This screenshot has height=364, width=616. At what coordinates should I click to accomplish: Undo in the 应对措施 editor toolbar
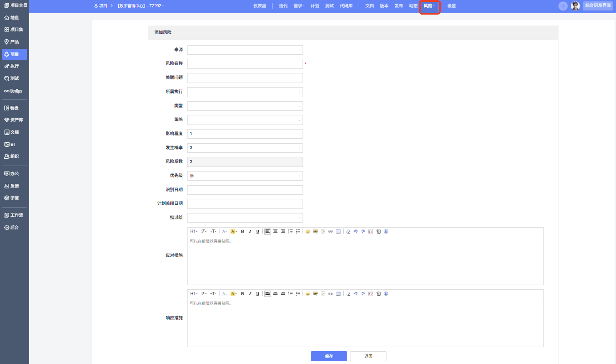(x=355, y=231)
